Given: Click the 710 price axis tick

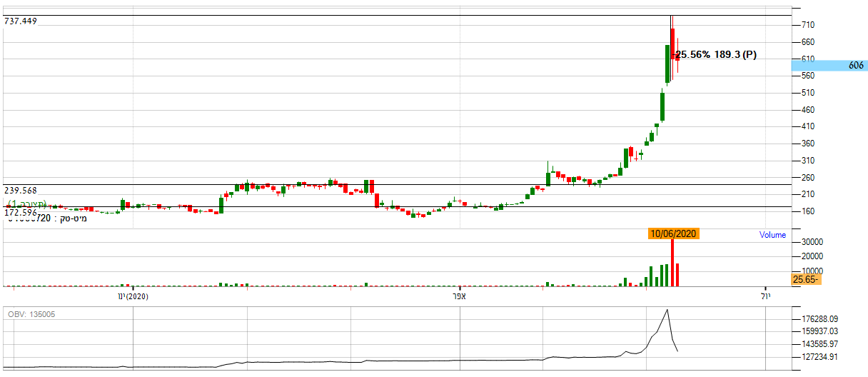Looking at the screenshot, I should pyautogui.click(x=809, y=25).
